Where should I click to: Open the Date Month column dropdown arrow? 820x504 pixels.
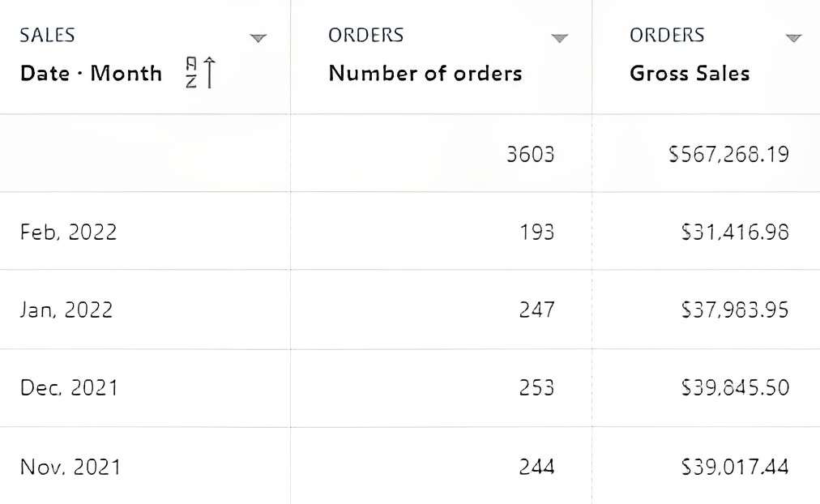click(x=258, y=37)
